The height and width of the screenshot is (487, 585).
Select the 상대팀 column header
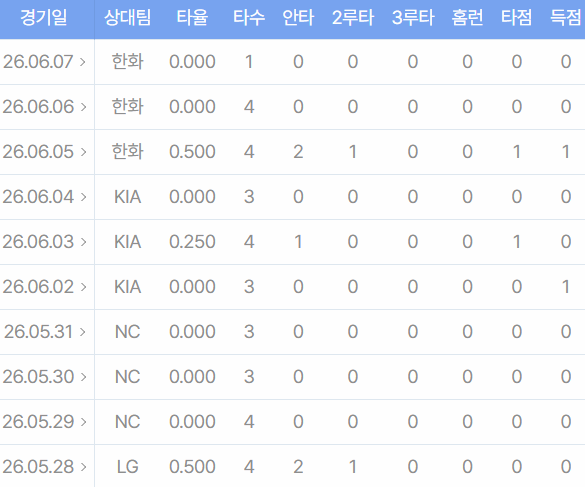[x=128, y=18]
